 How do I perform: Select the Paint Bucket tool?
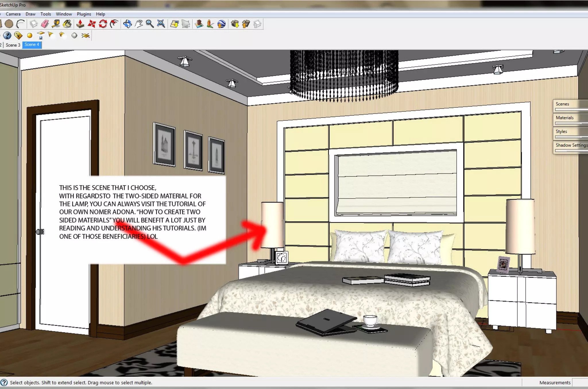[x=67, y=24]
